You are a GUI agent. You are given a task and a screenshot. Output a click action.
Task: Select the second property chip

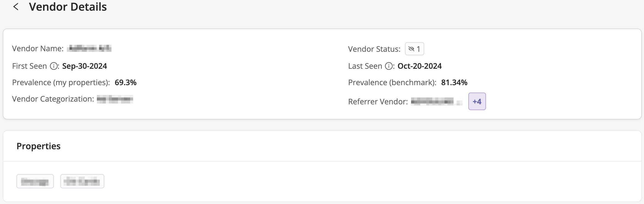tap(82, 181)
